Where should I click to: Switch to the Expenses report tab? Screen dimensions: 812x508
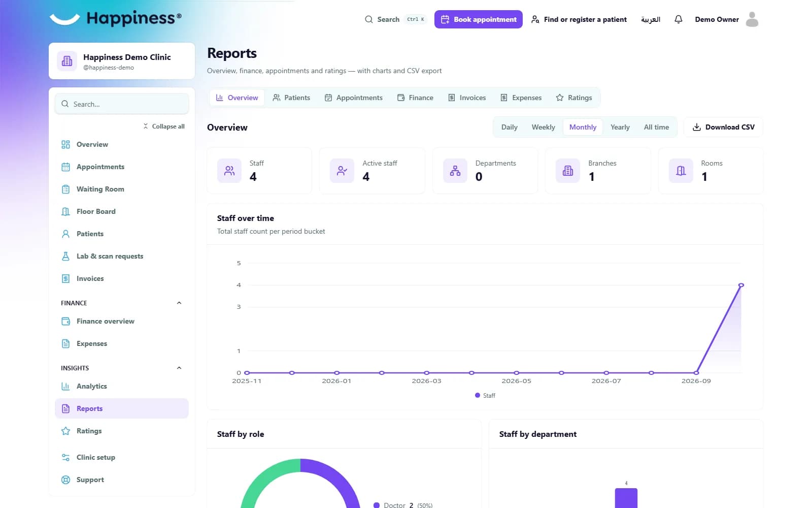(521, 98)
